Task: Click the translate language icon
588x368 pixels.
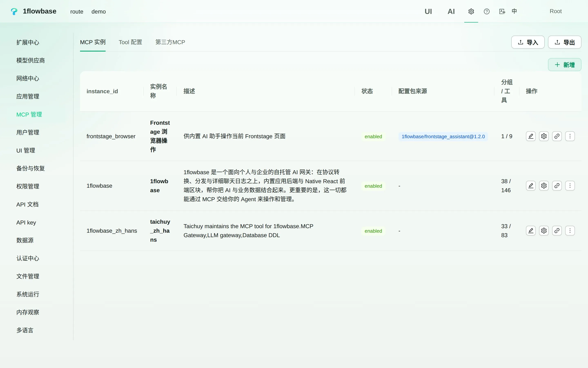Action: click(x=502, y=11)
